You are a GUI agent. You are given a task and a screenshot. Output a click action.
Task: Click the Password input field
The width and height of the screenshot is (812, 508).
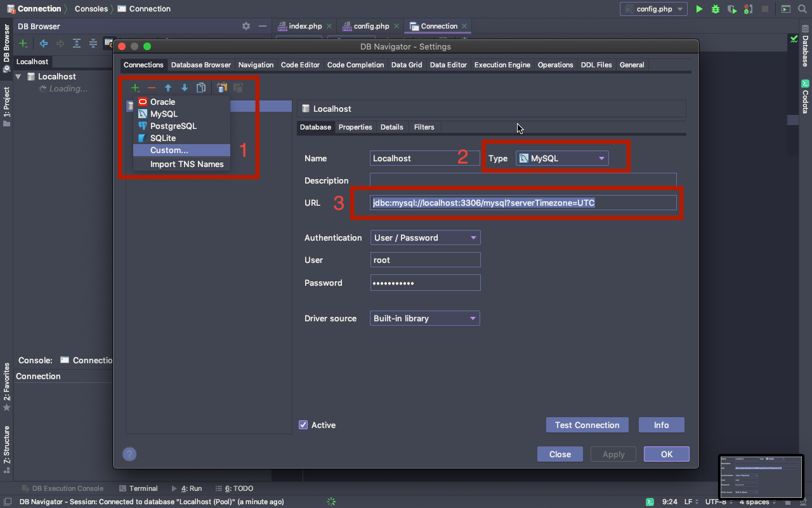point(425,283)
